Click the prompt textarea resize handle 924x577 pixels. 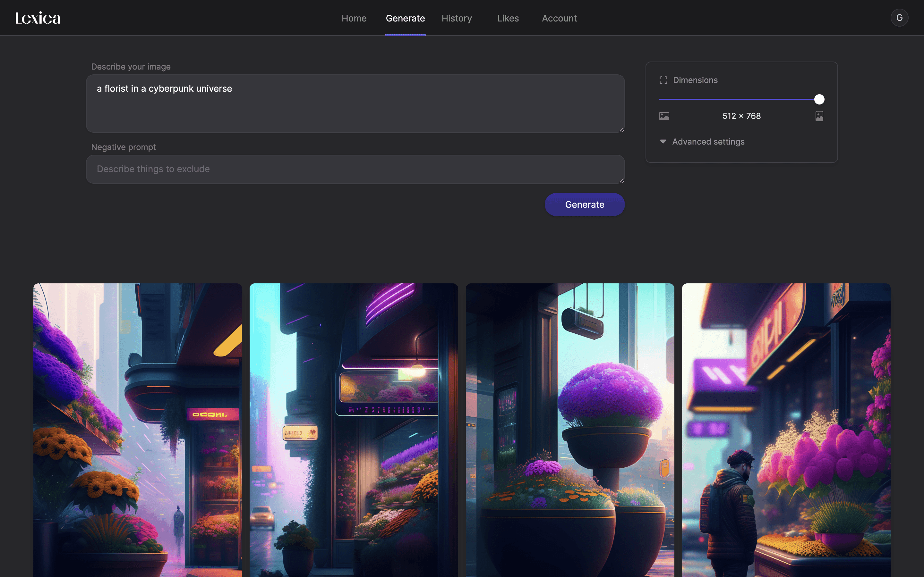621,130
